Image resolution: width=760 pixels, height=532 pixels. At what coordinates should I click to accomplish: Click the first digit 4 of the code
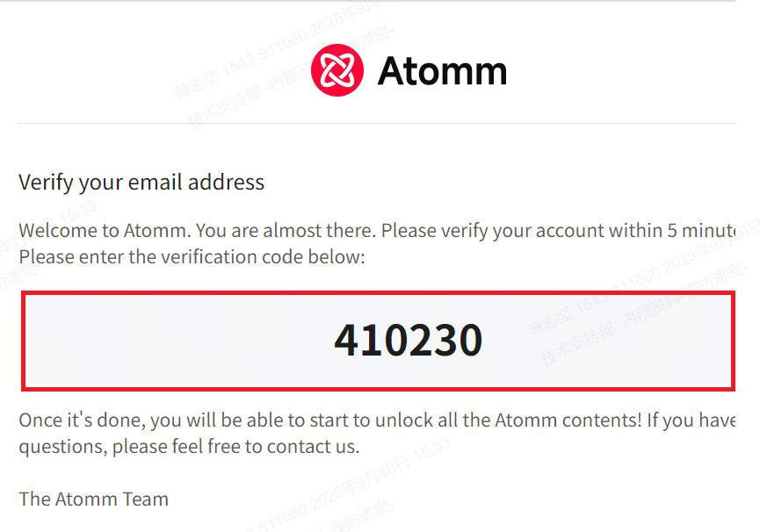tap(345, 341)
